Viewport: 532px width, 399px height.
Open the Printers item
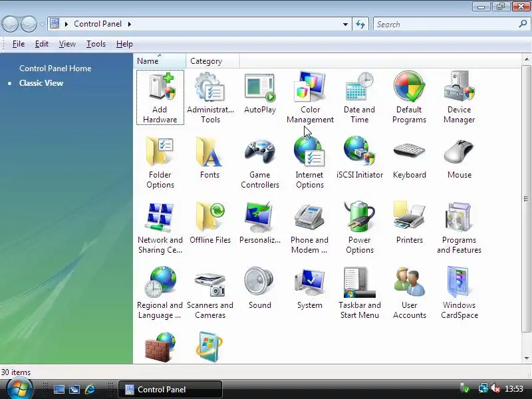click(x=409, y=223)
